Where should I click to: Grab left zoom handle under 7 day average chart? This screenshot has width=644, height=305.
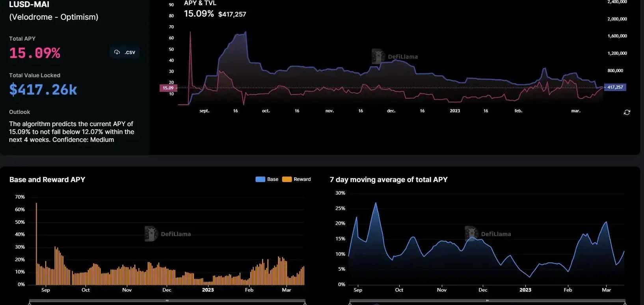[350, 303]
